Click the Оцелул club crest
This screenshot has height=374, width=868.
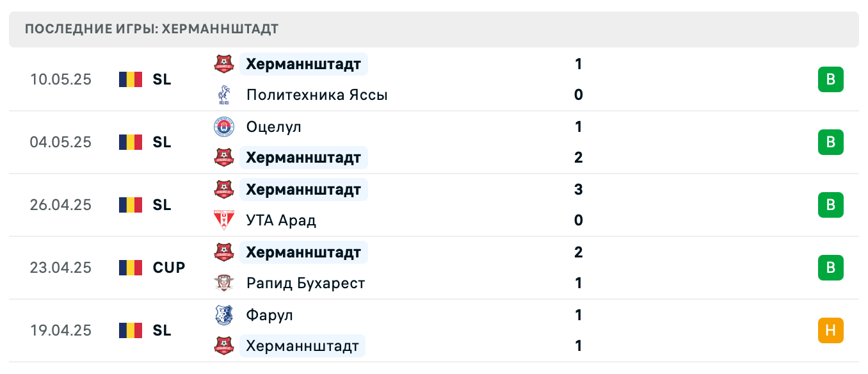coord(223,127)
